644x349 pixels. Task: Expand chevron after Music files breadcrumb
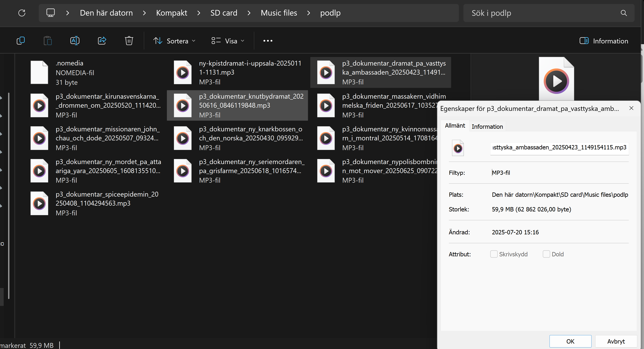[309, 13]
